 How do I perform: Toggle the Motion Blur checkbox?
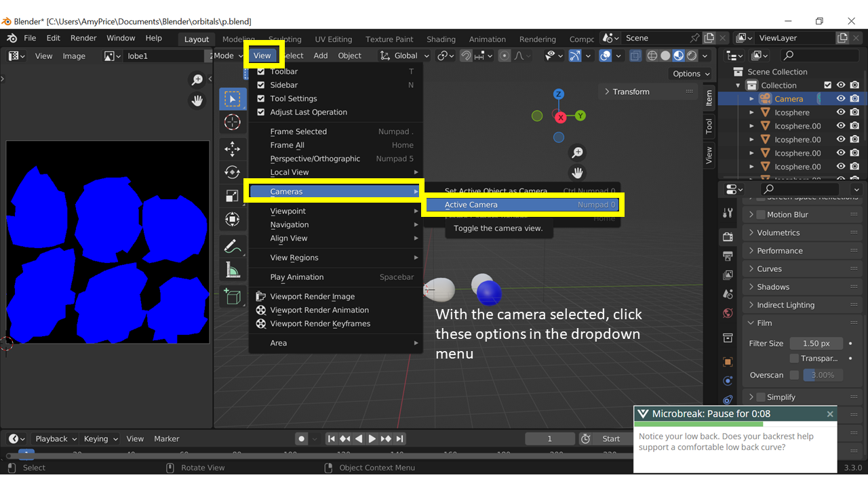[x=761, y=215]
